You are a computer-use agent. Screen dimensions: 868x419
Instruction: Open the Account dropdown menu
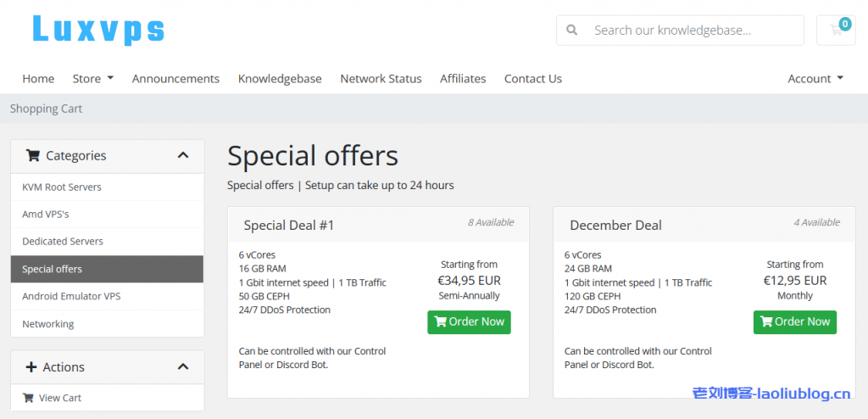[815, 79]
